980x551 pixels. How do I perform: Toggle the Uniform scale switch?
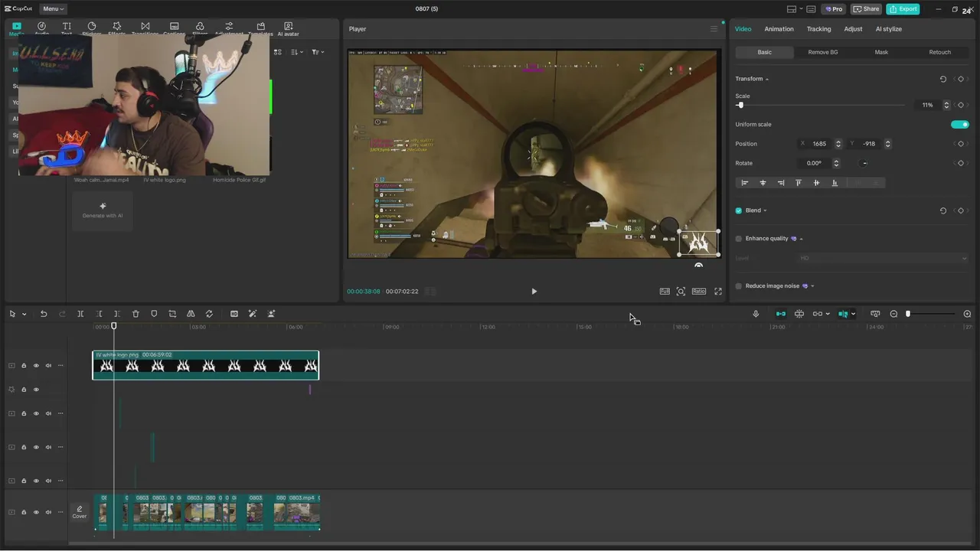tap(959, 125)
